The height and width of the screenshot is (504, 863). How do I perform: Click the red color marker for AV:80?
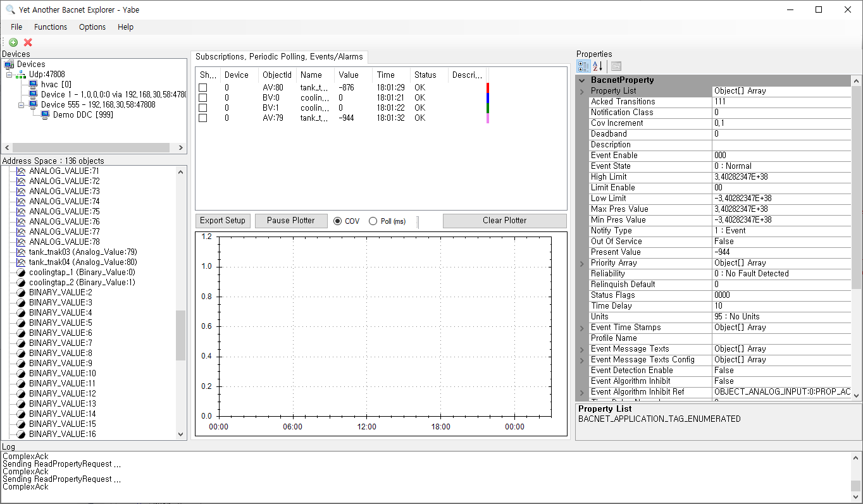pos(487,87)
